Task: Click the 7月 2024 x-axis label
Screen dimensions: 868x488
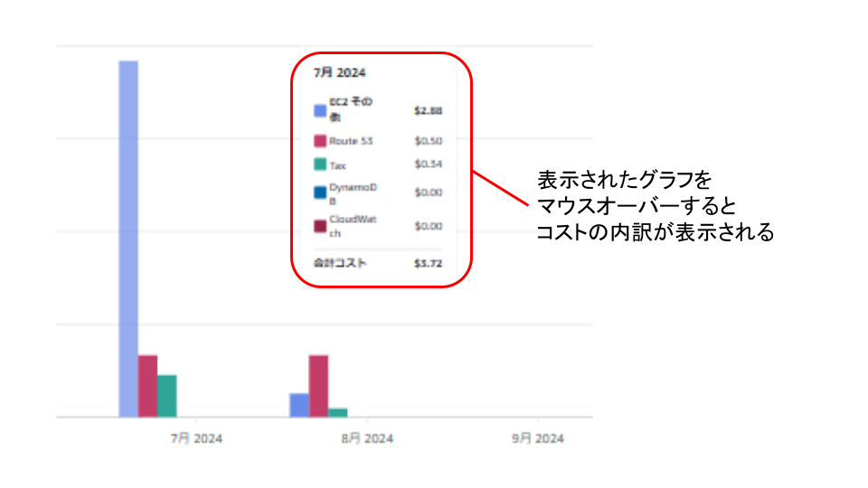Action: [196, 438]
